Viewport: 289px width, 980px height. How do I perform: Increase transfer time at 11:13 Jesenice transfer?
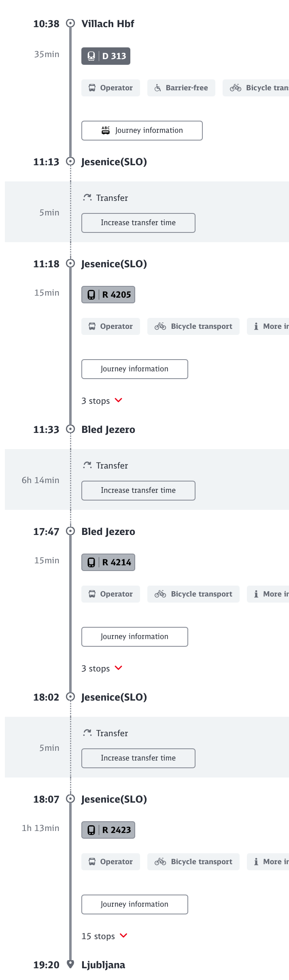138,223
